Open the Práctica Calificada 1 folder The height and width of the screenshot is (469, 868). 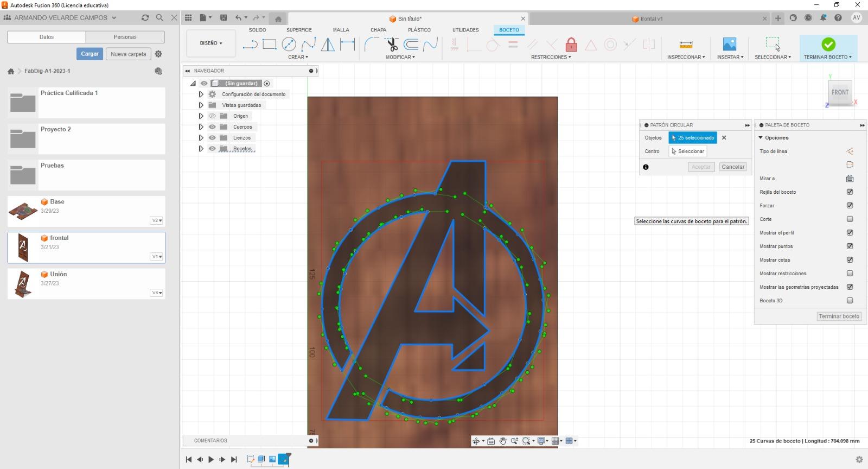(86, 103)
